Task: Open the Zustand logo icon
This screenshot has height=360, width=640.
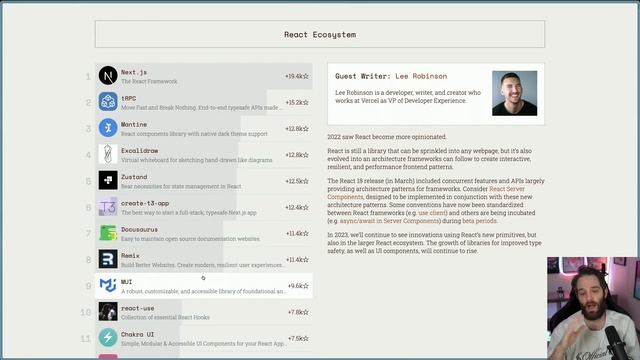Action: (x=108, y=180)
